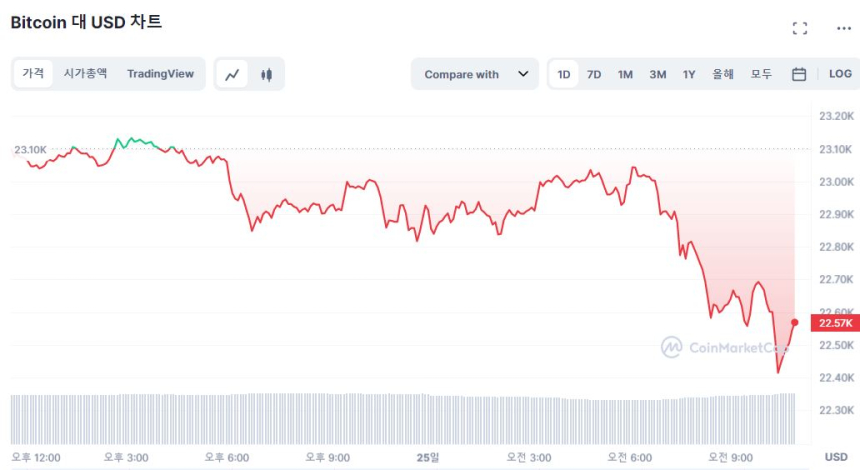Select the 올해 time range
The height and width of the screenshot is (470, 860).
(x=723, y=74)
